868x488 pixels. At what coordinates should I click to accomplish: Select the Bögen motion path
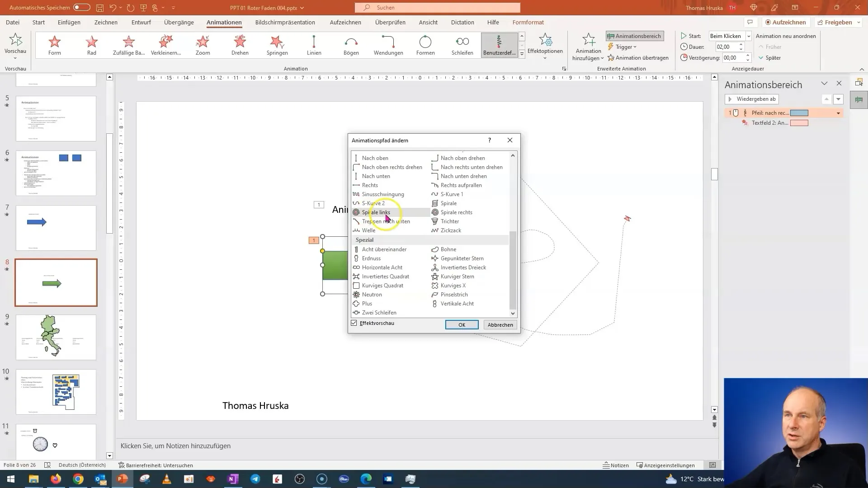coord(351,45)
